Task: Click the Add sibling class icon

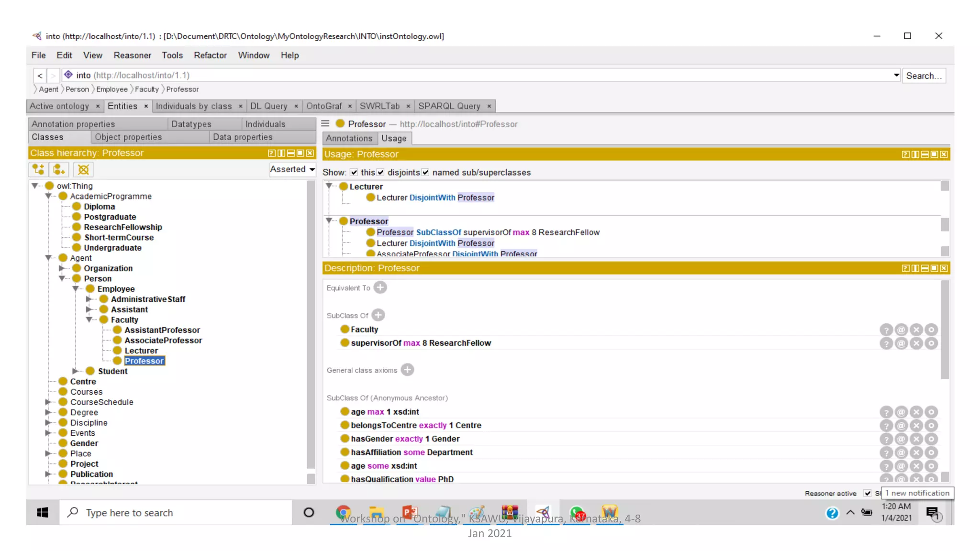Action: pyautogui.click(x=59, y=169)
